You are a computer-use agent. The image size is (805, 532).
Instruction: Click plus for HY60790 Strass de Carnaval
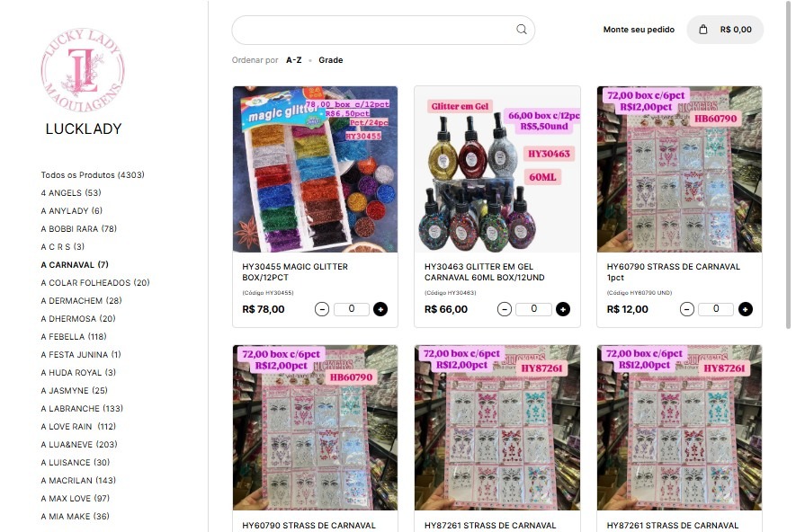745,309
